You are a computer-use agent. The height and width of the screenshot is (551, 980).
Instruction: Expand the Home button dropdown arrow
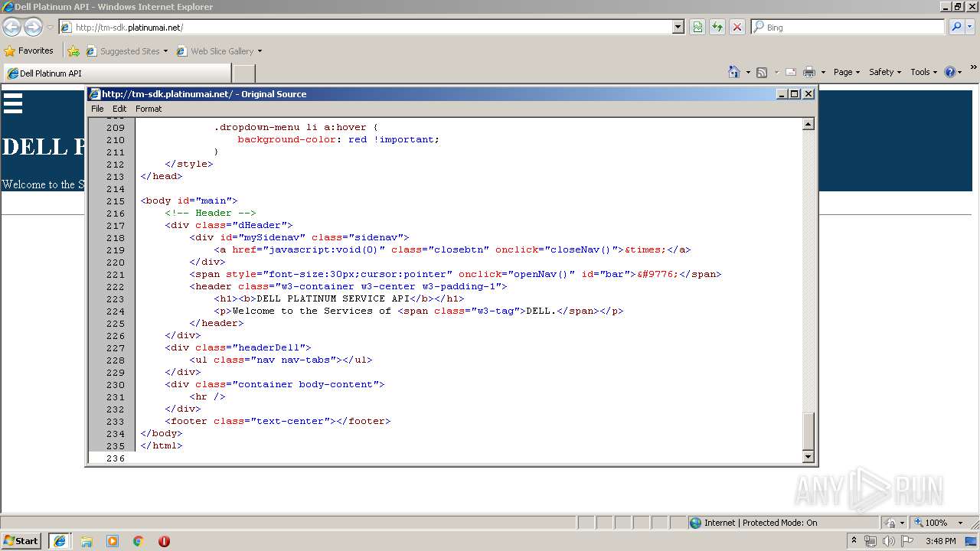748,72
